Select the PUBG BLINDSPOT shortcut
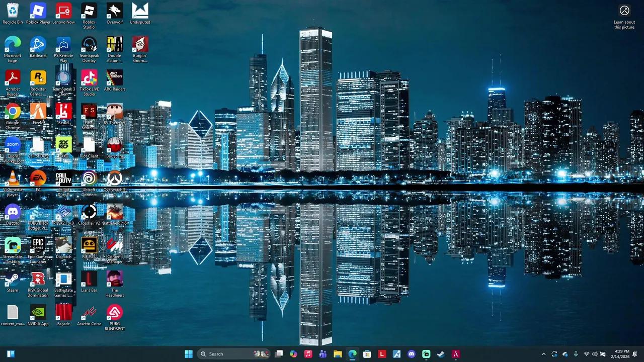The height and width of the screenshot is (362, 644). [x=114, y=318]
